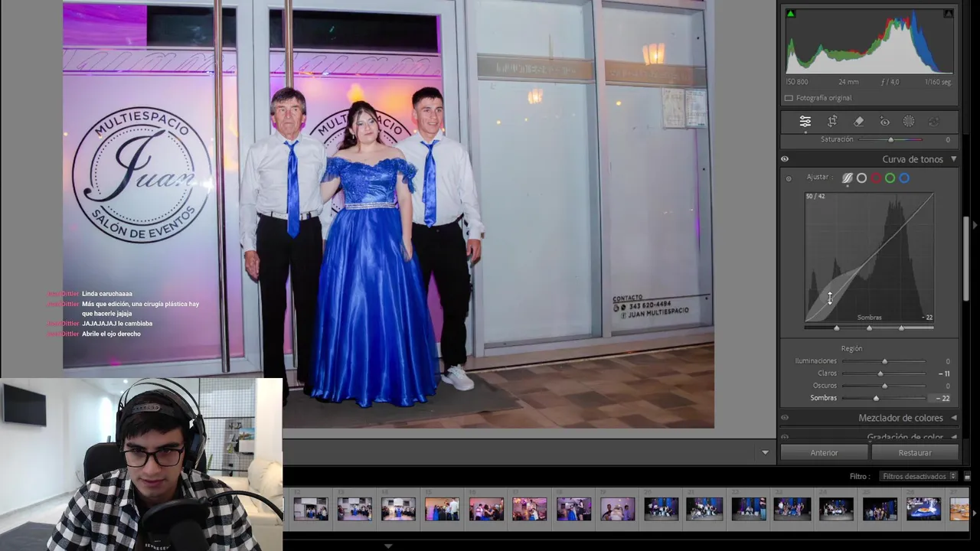Enable the Fotografía original checkbox

click(789, 98)
